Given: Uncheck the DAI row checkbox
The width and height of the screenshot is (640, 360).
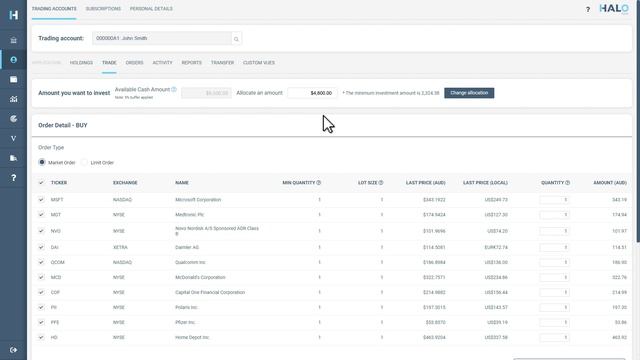Looking at the screenshot, I should coord(41,247).
